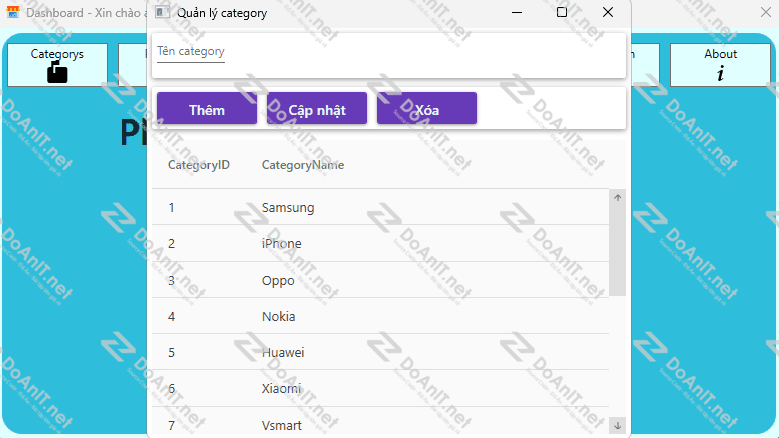Click the info icon under About

(720, 73)
